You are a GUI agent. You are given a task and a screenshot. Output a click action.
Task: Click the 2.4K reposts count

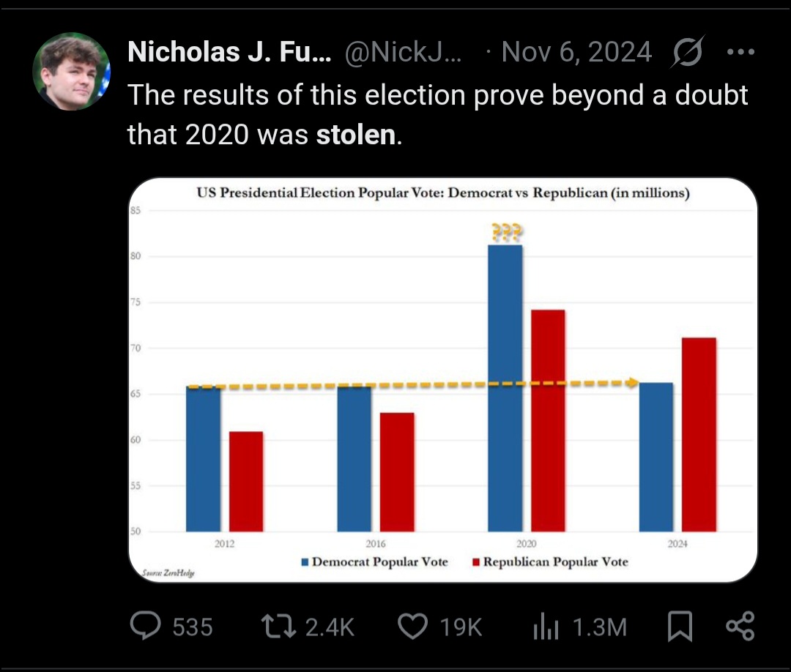[330, 627]
